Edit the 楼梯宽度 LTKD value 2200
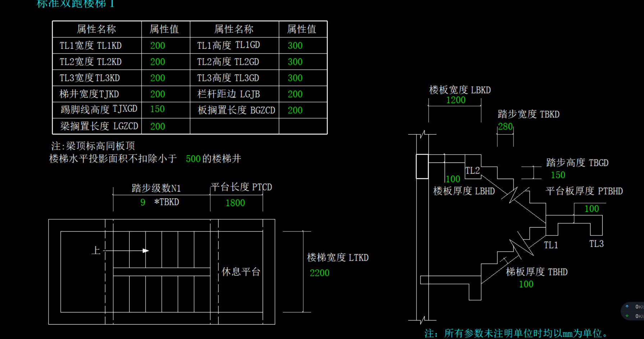The height and width of the screenshot is (339, 644). click(319, 273)
